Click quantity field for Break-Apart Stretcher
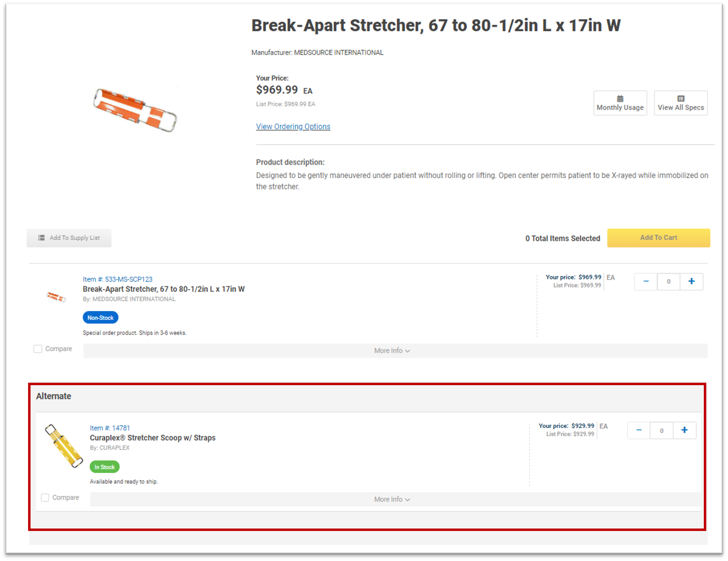Image resolution: width=728 pixels, height=561 pixels. click(668, 282)
